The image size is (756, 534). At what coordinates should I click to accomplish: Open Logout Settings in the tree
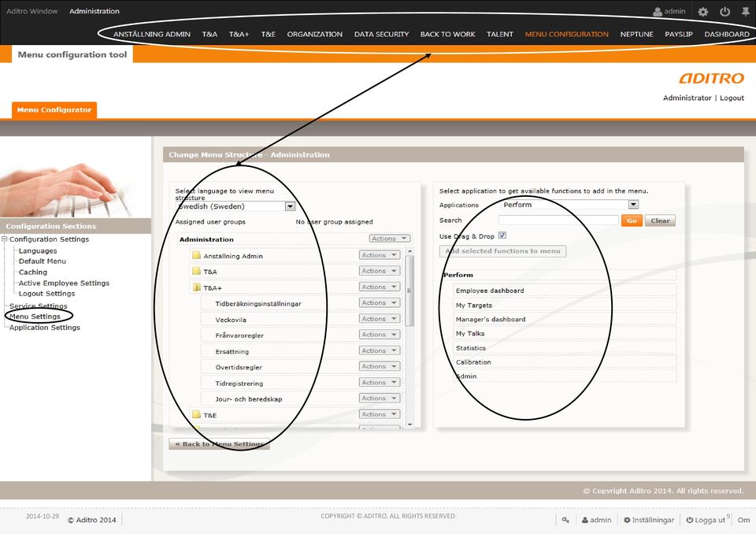point(46,293)
